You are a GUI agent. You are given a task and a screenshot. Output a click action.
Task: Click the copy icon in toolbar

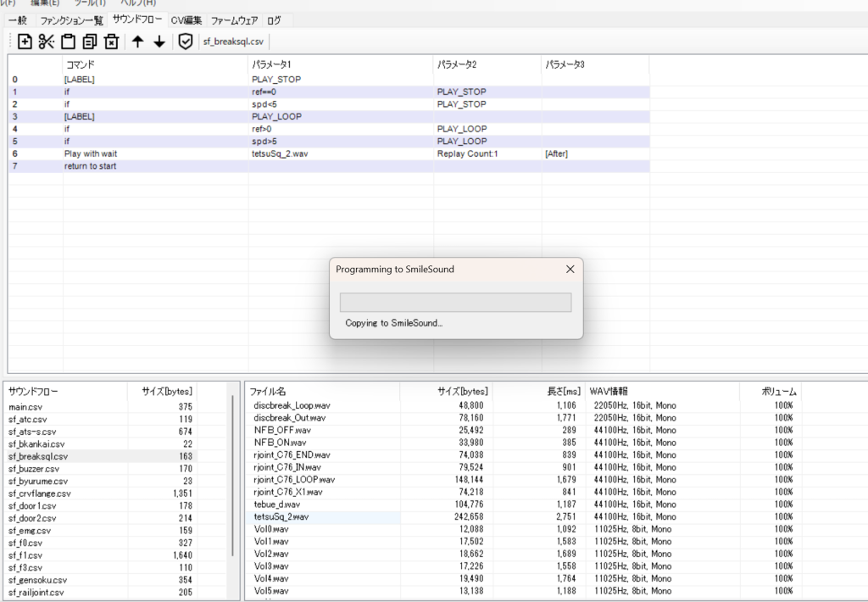tap(90, 42)
